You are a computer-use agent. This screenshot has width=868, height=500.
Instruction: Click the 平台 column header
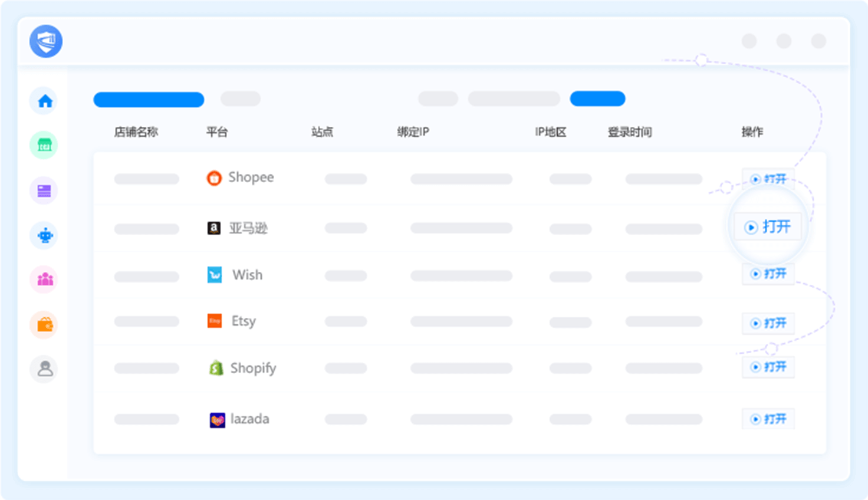[x=217, y=132]
